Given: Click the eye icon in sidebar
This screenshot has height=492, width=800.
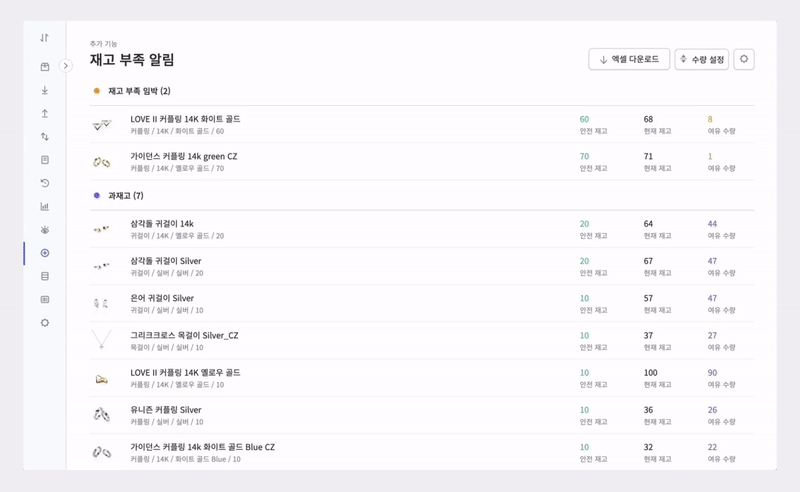Looking at the screenshot, I should click(44, 230).
